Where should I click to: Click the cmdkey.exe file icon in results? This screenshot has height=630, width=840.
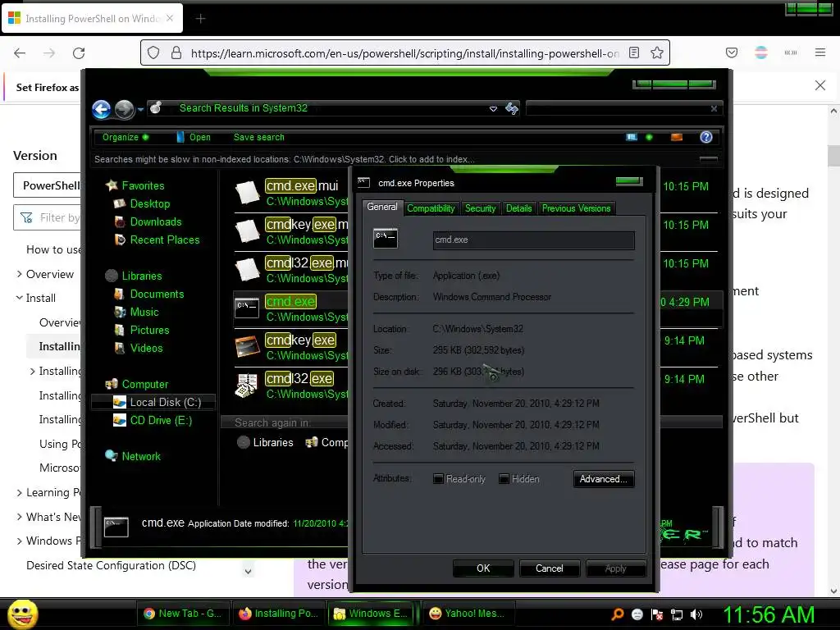tap(247, 347)
